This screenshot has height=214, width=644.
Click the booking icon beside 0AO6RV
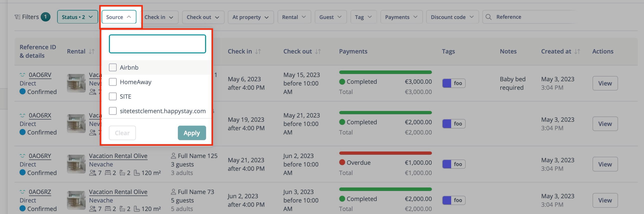point(22,75)
